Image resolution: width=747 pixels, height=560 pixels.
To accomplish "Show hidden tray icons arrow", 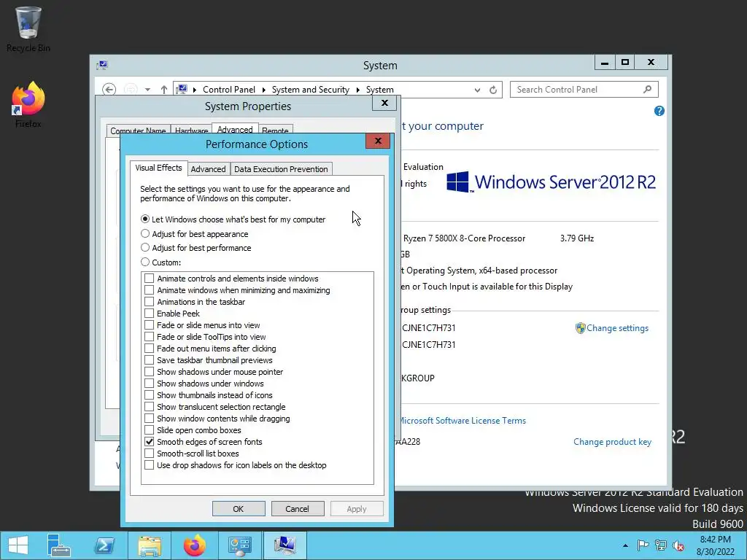I will pyautogui.click(x=625, y=545).
